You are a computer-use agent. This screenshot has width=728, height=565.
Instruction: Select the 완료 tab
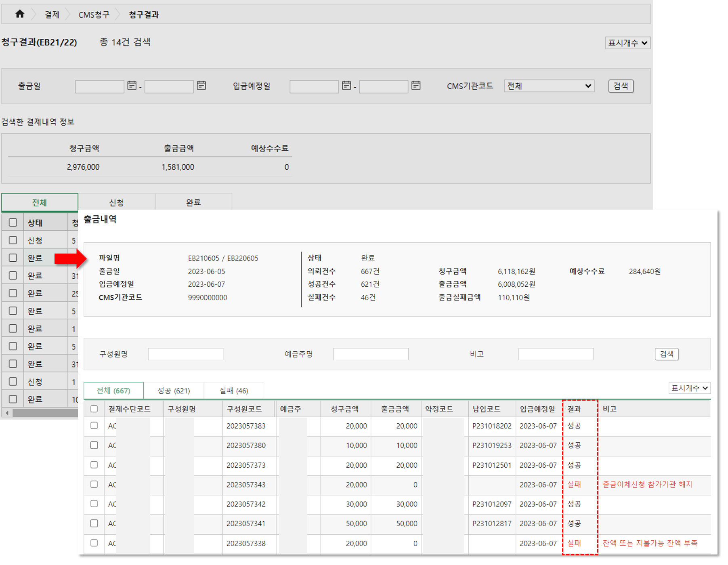[193, 202]
